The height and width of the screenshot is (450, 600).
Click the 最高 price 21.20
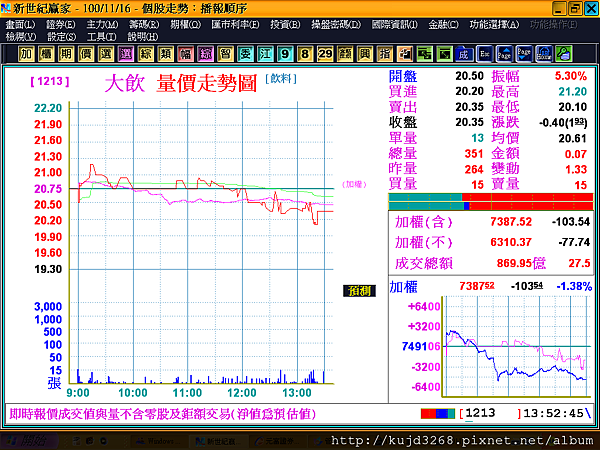(572, 91)
